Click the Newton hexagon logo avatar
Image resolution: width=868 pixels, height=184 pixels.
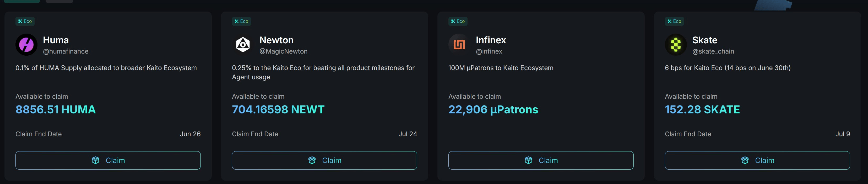point(243,45)
